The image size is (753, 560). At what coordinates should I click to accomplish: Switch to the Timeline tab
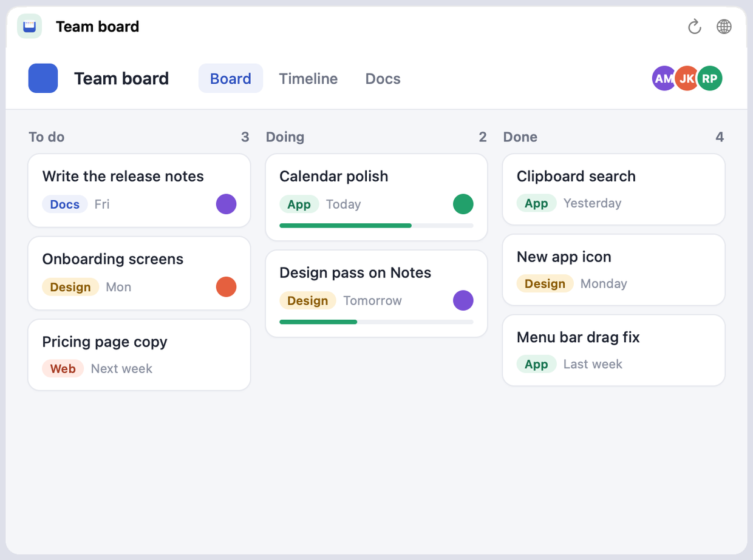coord(308,78)
